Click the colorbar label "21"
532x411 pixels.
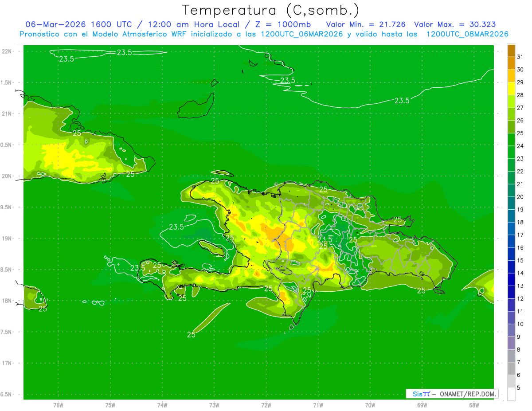coord(520,184)
